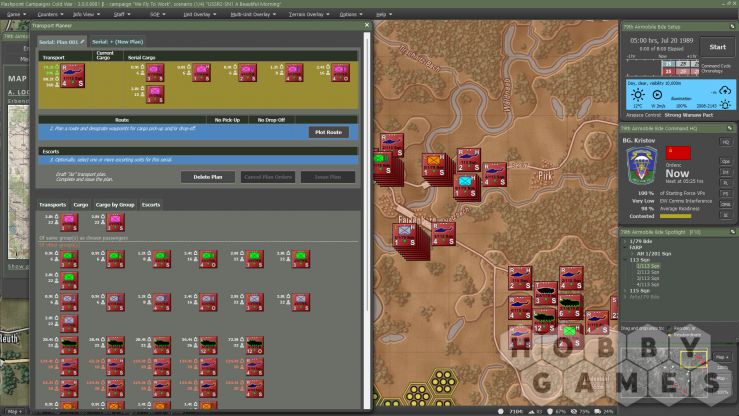Click the command cycle chronology timeline

click(x=662, y=67)
